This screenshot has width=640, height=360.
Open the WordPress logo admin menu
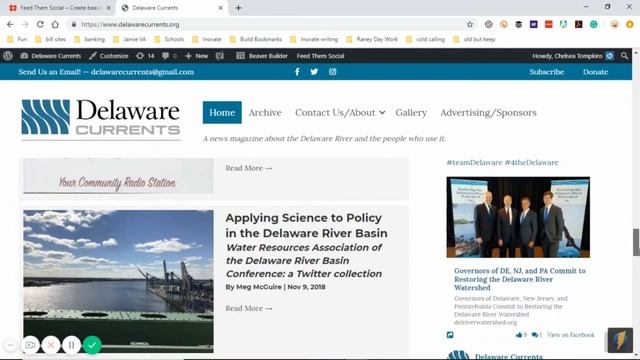click(8, 56)
